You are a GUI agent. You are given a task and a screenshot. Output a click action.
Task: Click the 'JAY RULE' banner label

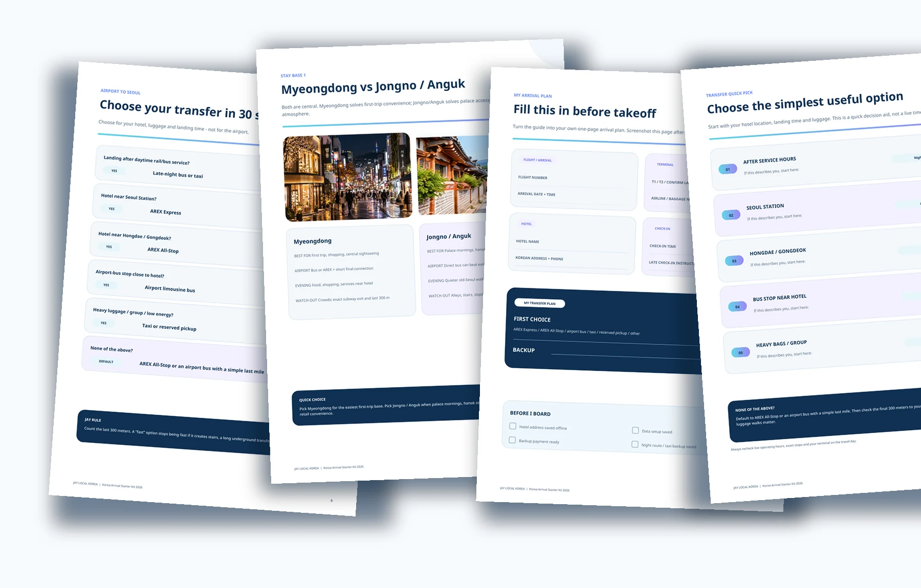tap(93, 420)
